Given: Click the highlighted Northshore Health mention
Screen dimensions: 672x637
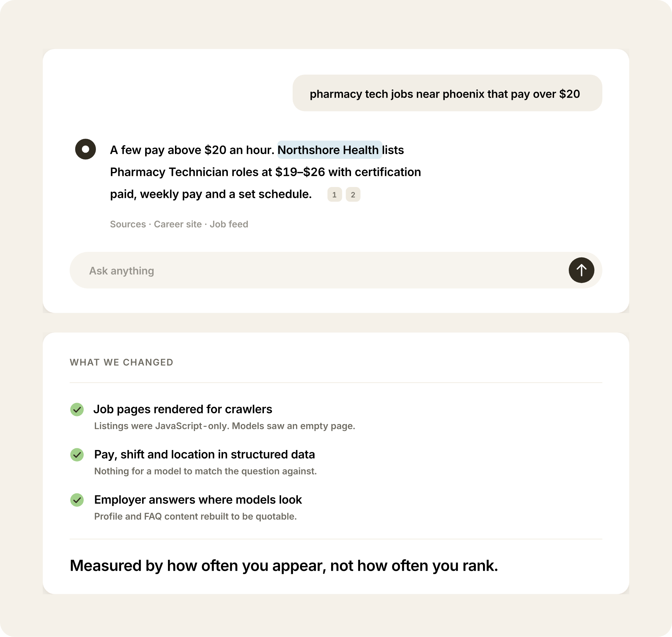Looking at the screenshot, I should point(329,150).
